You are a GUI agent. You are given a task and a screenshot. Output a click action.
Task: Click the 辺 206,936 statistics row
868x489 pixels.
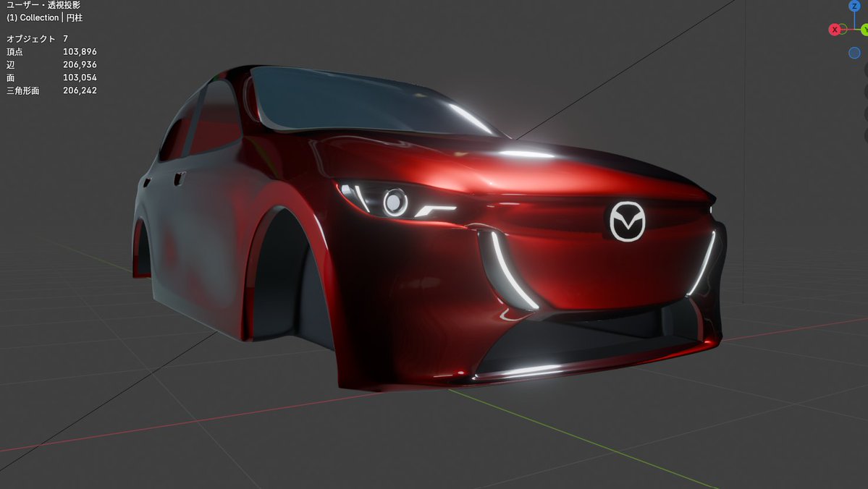click(x=51, y=64)
